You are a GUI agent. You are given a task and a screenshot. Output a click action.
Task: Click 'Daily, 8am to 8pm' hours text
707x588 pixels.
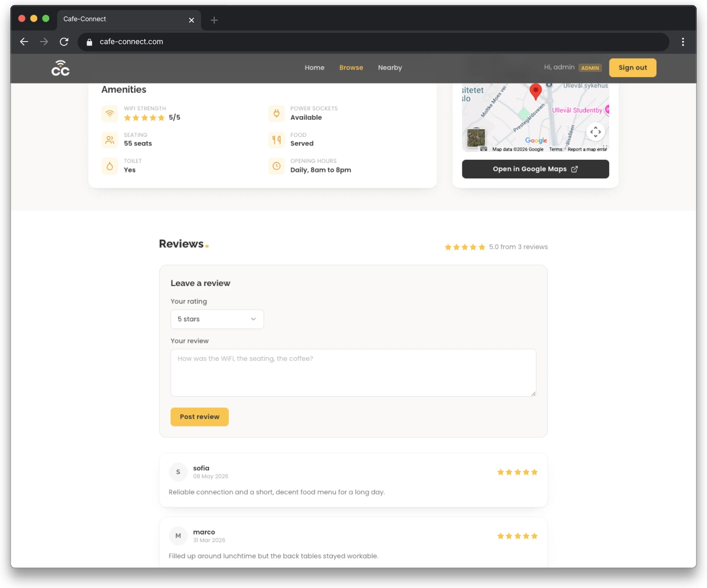(321, 170)
